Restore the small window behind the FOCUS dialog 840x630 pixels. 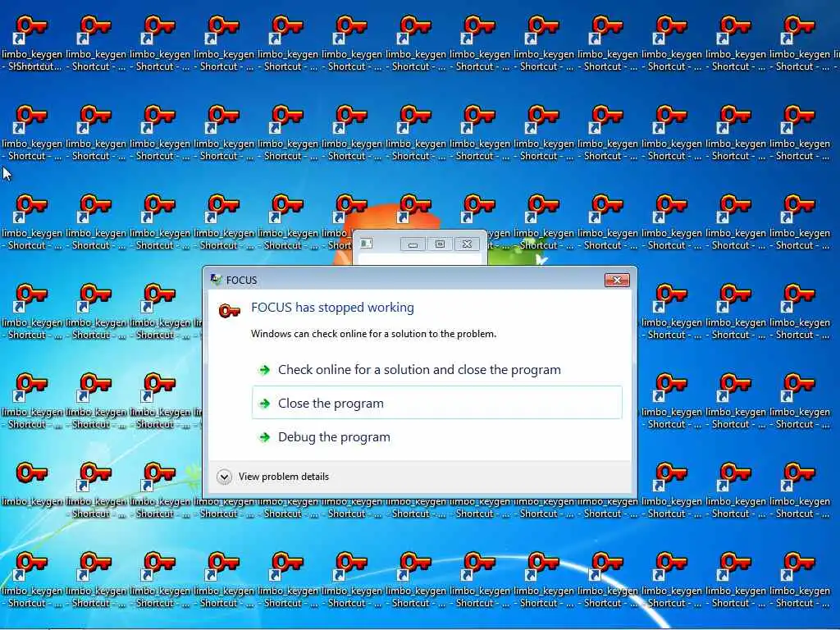coord(440,244)
